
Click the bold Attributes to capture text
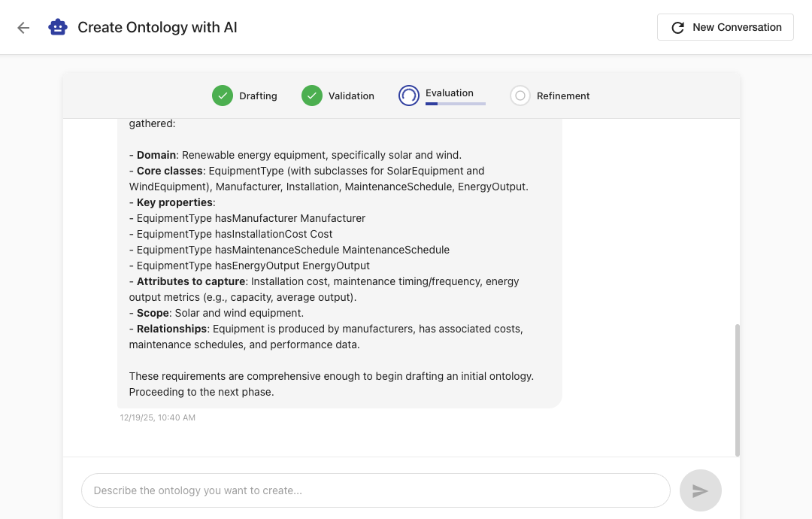tap(191, 281)
